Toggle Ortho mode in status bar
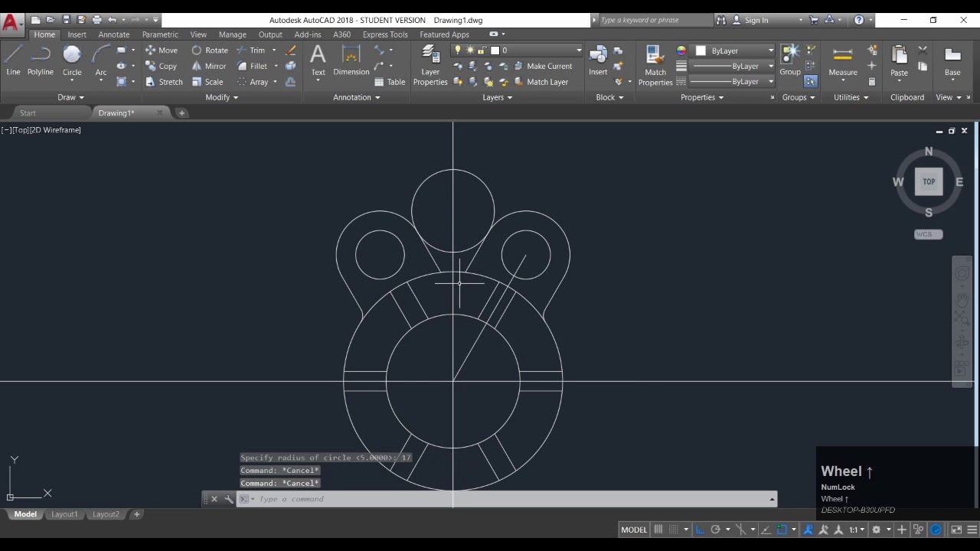980x551 pixels. click(x=700, y=530)
